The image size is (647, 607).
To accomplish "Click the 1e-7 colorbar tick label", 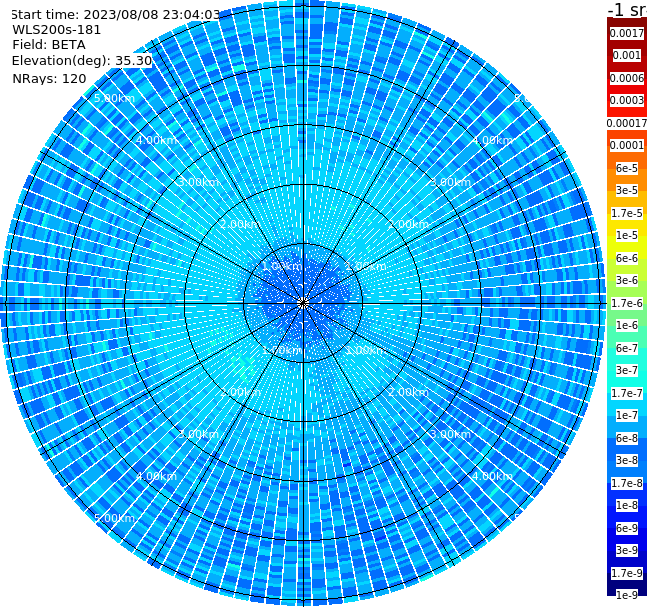I will (x=627, y=415).
